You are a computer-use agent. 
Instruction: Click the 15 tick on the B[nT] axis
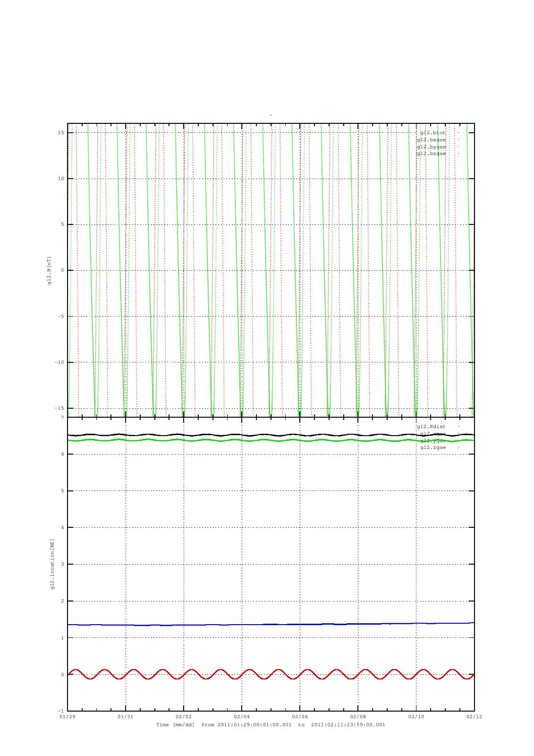61,133
